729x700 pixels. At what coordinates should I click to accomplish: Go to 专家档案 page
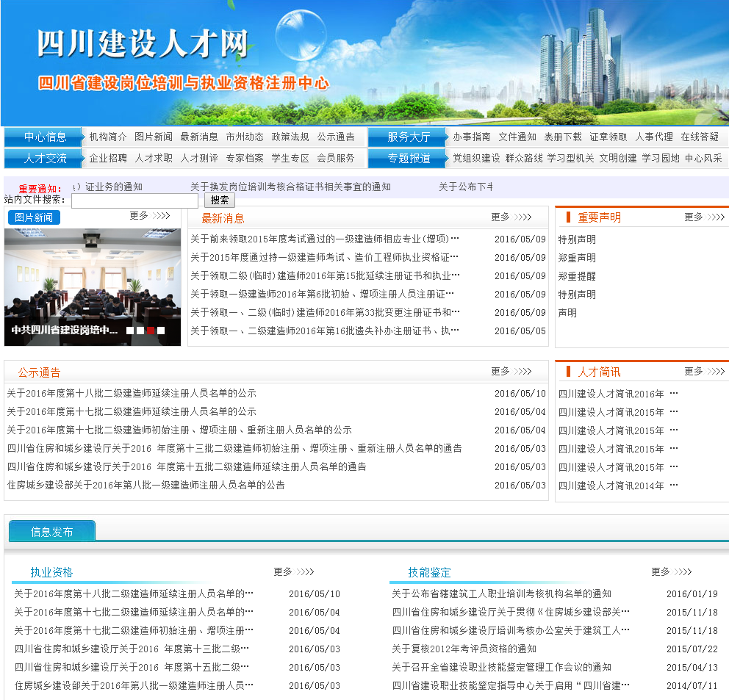[x=245, y=158]
